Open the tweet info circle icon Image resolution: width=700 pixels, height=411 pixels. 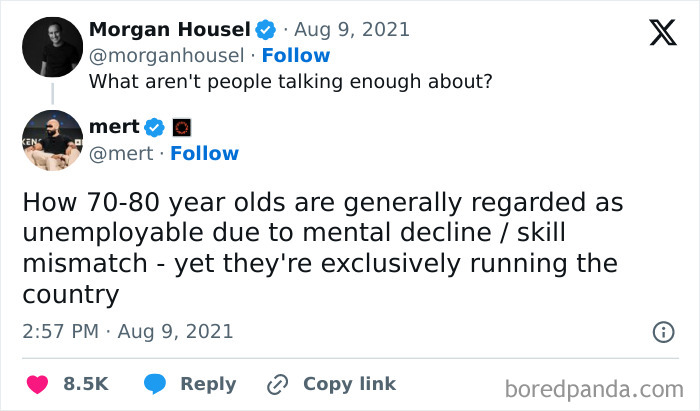[x=662, y=331]
